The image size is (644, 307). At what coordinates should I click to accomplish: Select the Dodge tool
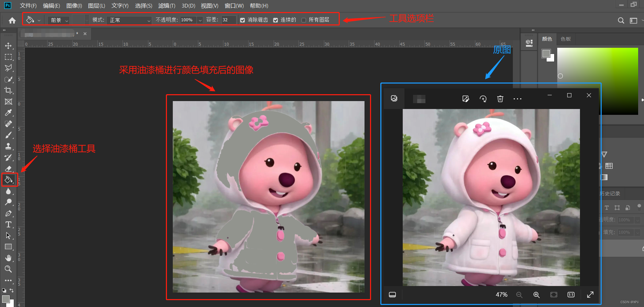pyautogui.click(x=8, y=202)
